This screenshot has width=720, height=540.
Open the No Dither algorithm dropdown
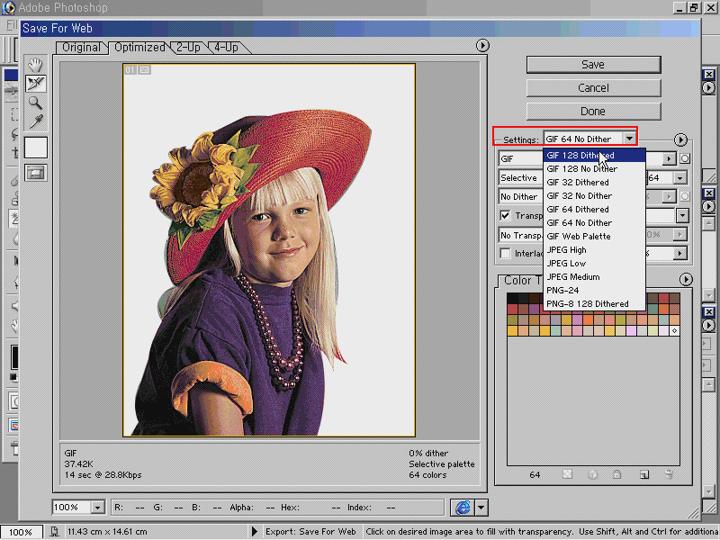(x=521, y=197)
